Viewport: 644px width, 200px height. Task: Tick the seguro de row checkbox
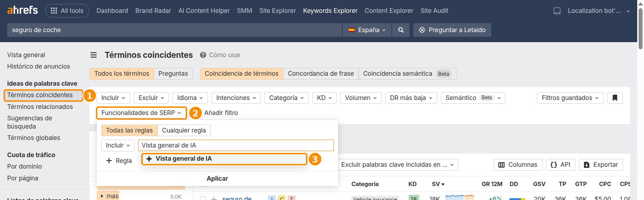tap(203, 198)
